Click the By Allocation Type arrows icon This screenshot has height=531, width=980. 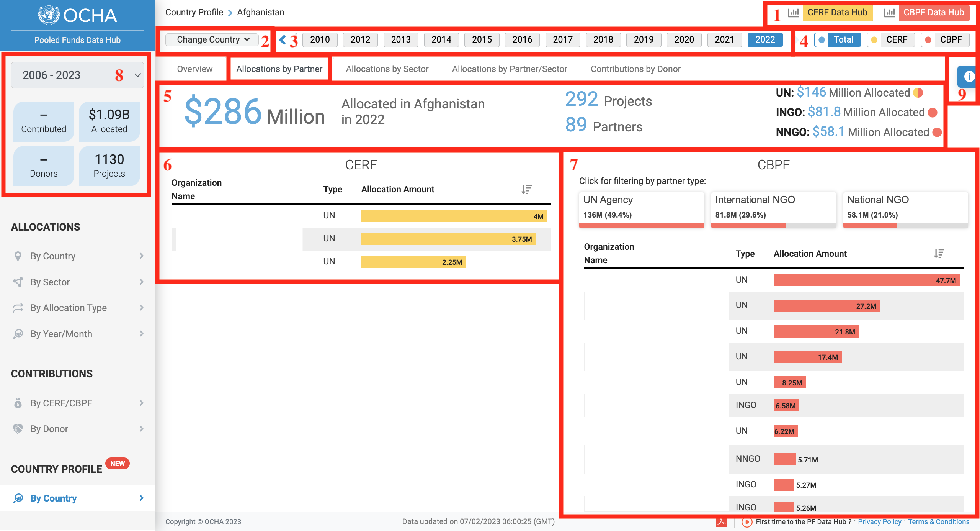(18, 308)
